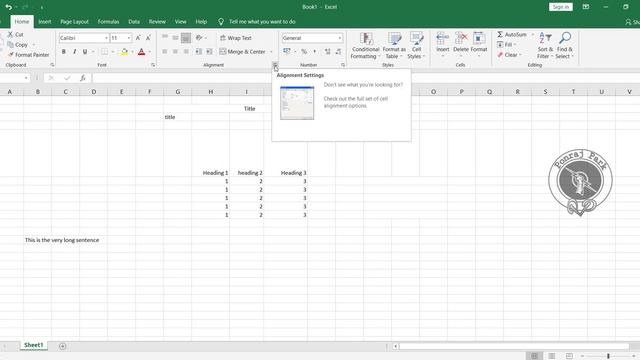Toggle Italic formatting
This screenshot has height=360, width=640.
[x=74, y=52]
